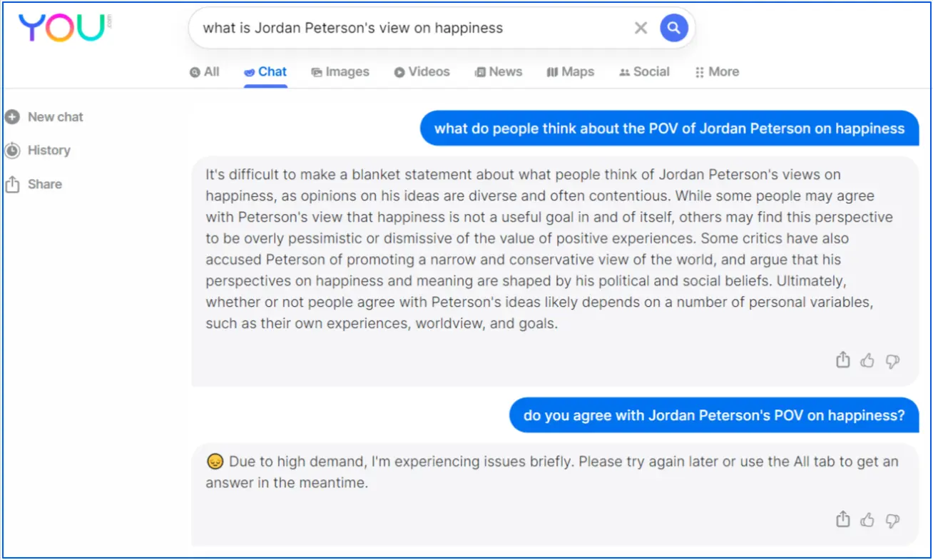Start a New chat from the sidebar
Viewport: 933px width, 560px height.
(x=44, y=117)
